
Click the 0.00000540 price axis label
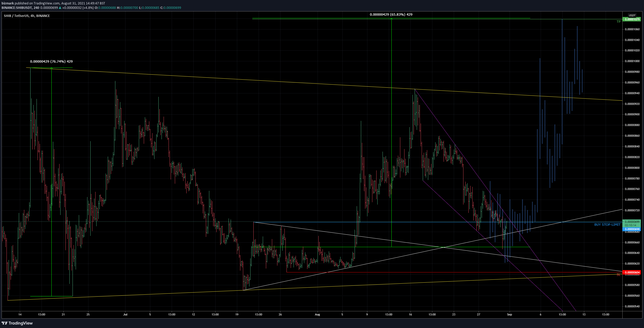(632, 306)
